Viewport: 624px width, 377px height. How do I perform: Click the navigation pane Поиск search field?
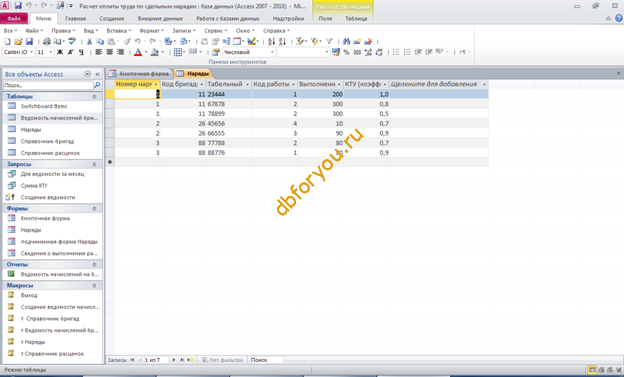point(48,85)
